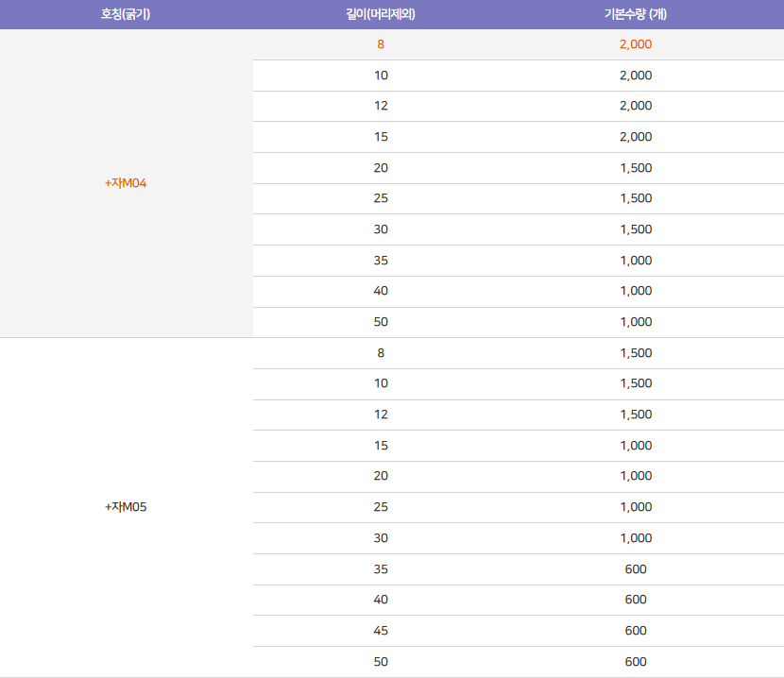Select length 8 in the +자M05 group
The width and height of the screenshot is (784, 678).
[381, 353]
